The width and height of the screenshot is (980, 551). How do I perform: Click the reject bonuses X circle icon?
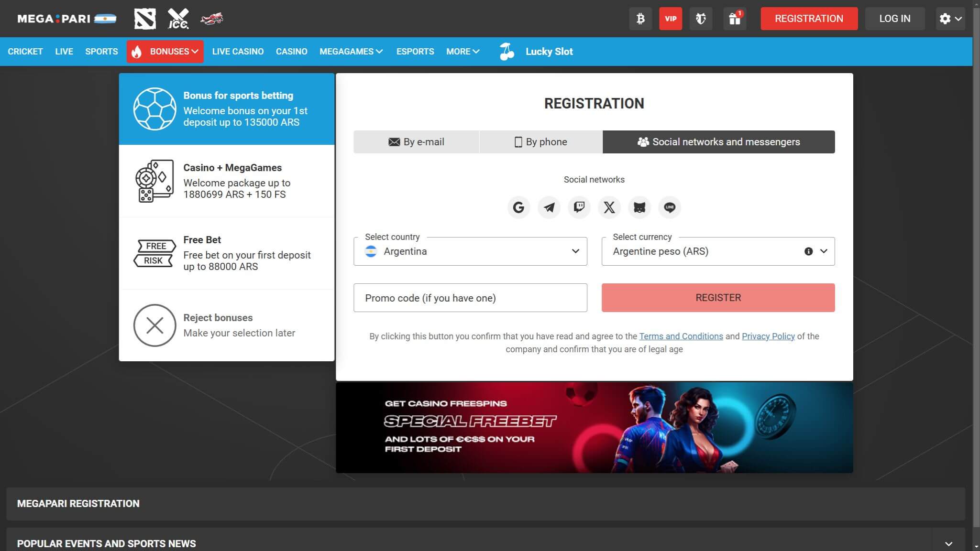tap(154, 325)
